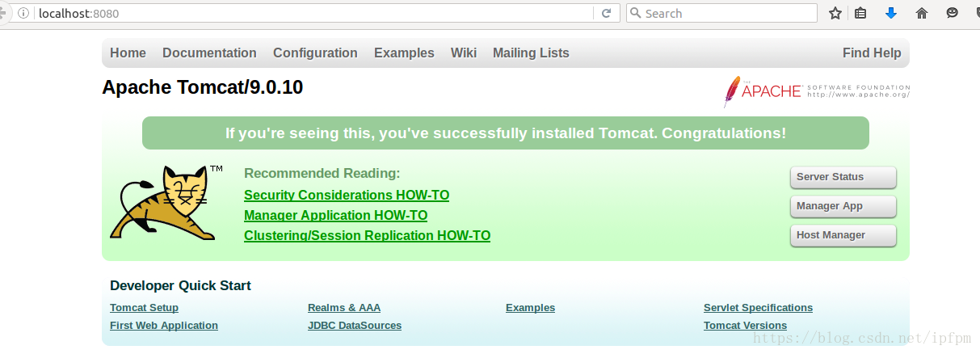Open the blue downloads arrow icon
980x354 pixels.
[891, 13]
